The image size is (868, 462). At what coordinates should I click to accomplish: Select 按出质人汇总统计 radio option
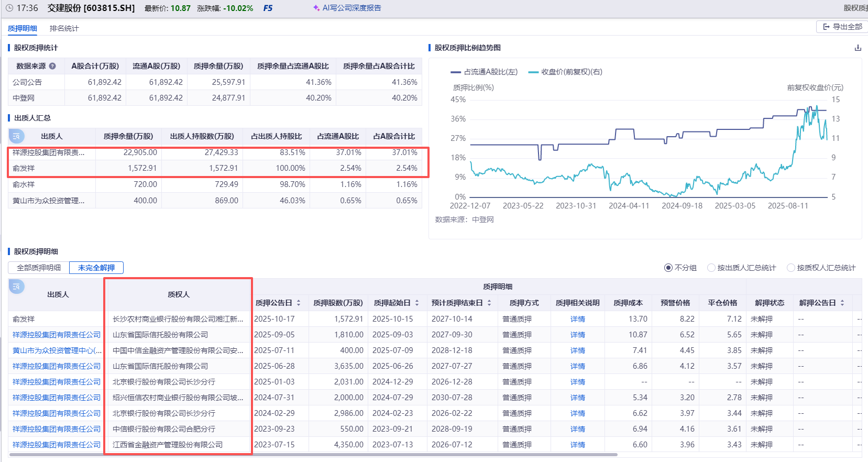coord(711,268)
